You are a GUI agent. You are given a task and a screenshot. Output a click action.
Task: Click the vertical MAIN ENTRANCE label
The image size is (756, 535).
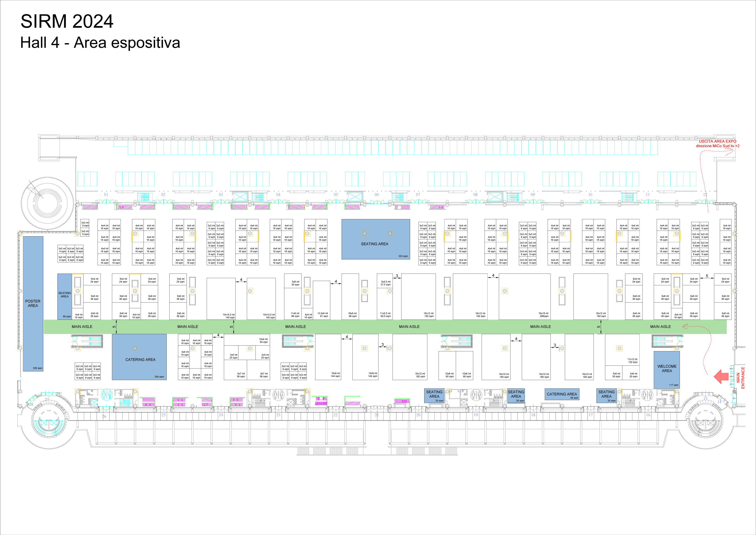coord(740,377)
